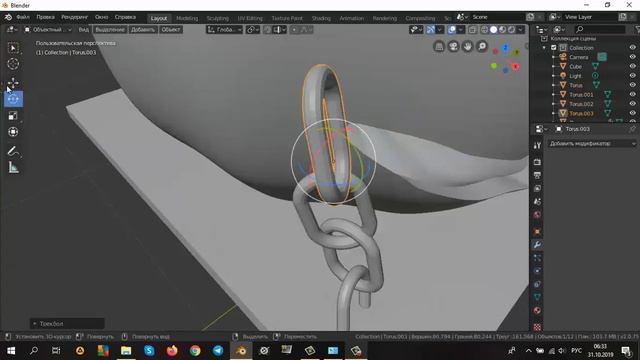The width and height of the screenshot is (640, 360).
Task: Open the Object Constraints properties tab
Action: [x=537, y=284]
